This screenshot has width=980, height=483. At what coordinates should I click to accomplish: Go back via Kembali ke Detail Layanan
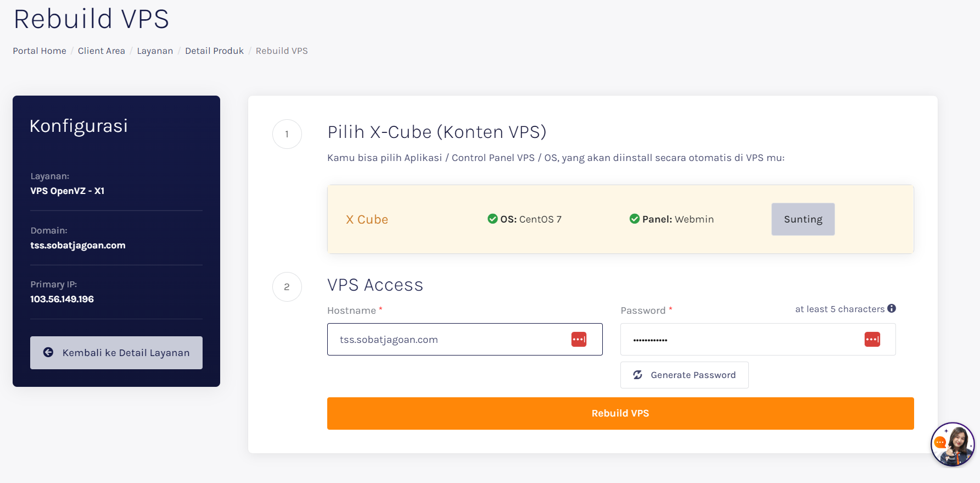pyautogui.click(x=116, y=353)
